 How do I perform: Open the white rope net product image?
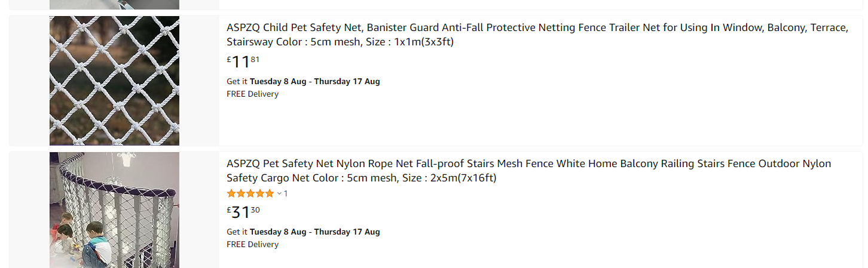114,81
